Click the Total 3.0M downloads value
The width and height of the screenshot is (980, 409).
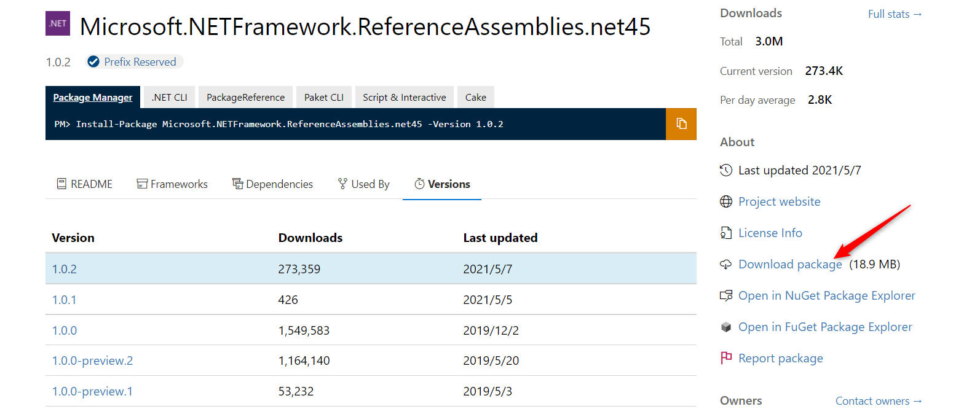tap(769, 41)
